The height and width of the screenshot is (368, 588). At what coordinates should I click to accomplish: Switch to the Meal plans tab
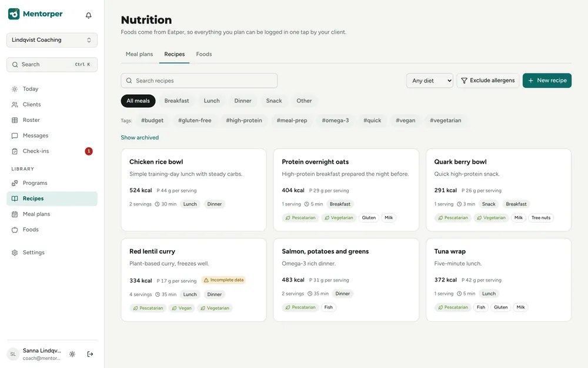(x=139, y=54)
